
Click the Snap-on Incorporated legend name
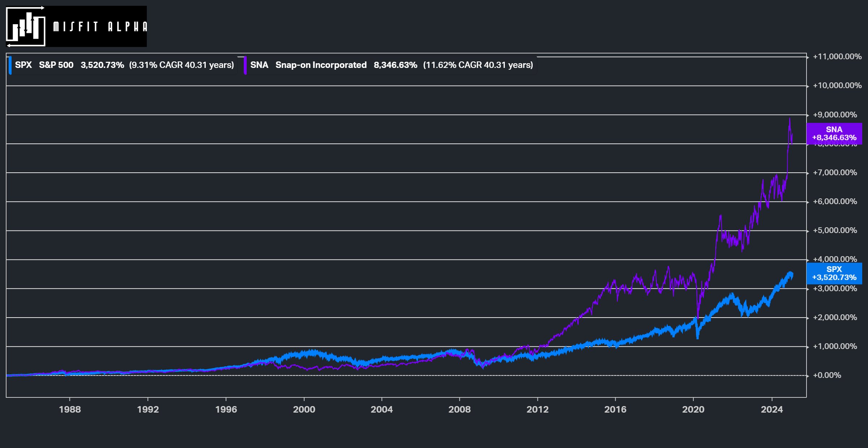coord(321,65)
